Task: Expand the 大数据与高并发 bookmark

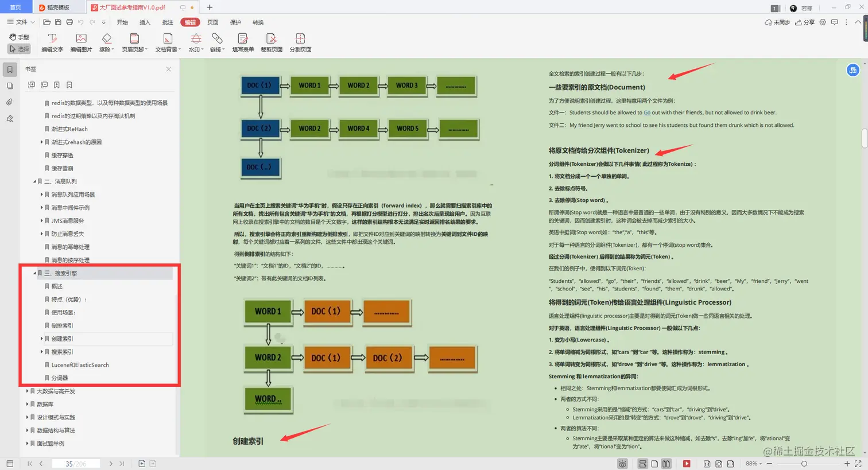Action: point(27,391)
